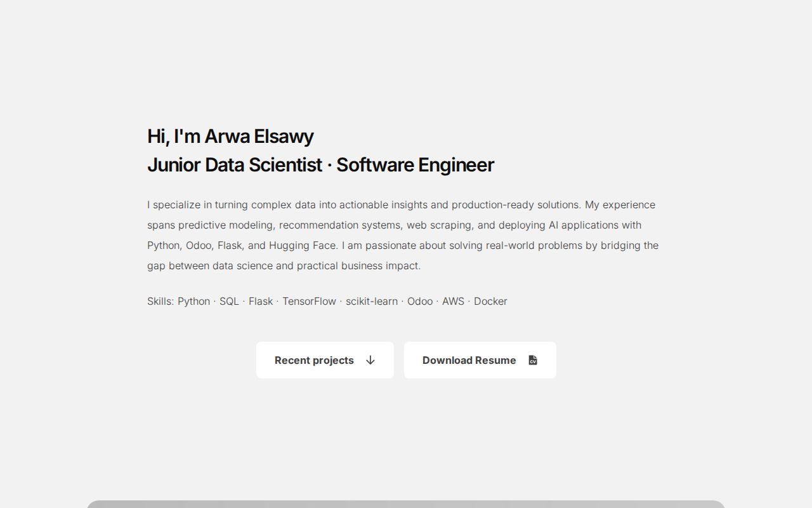Select AWS in the Skills line
This screenshot has width=812, height=508.
click(453, 301)
